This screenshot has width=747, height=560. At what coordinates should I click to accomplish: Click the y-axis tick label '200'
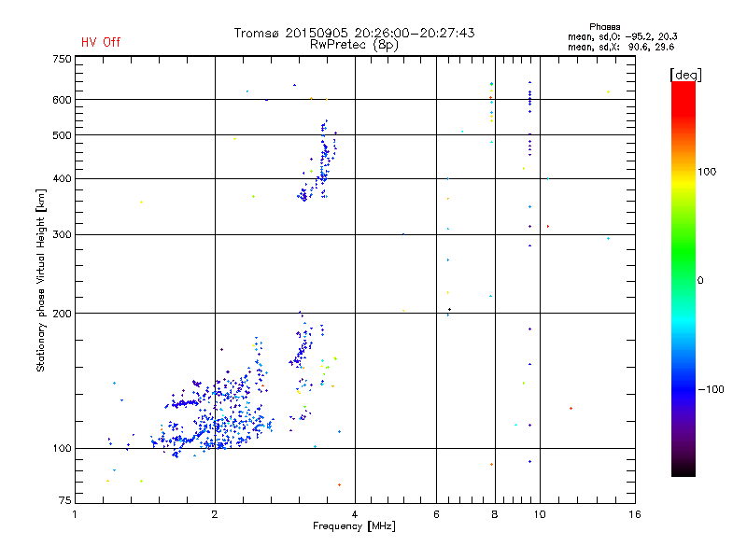[x=62, y=314]
